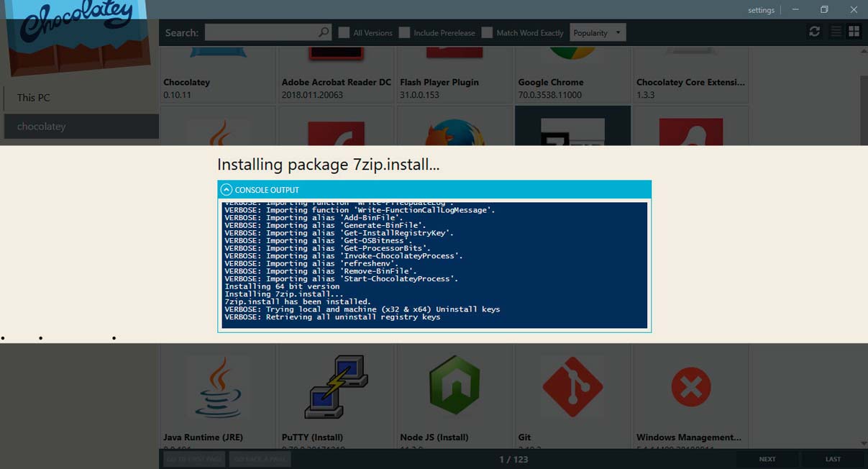Image resolution: width=868 pixels, height=469 pixels.
Task: Toggle Include Prerelease checkbox
Action: [404, 32]
